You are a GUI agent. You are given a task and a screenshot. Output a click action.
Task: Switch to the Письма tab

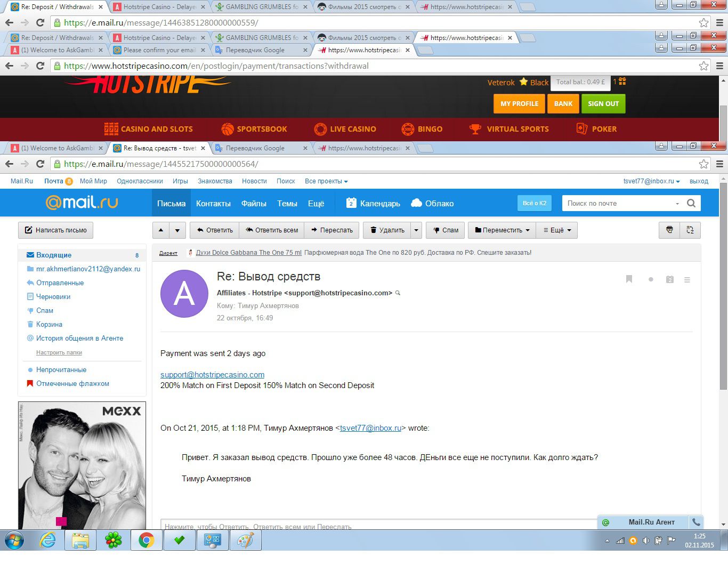pyautogui.click(x=171, y=203)
